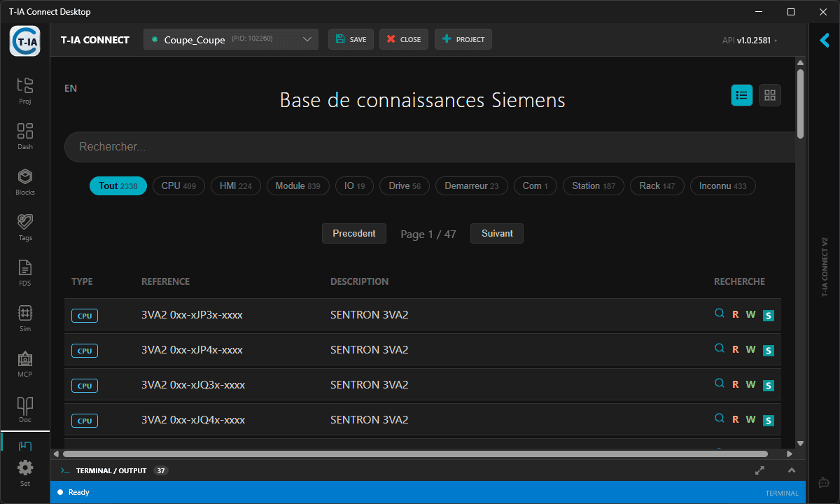Expand the right side panel with the blue arrow
Image resolution: width=840 pixels, height=504 pixels.
[x=823, y=41]
